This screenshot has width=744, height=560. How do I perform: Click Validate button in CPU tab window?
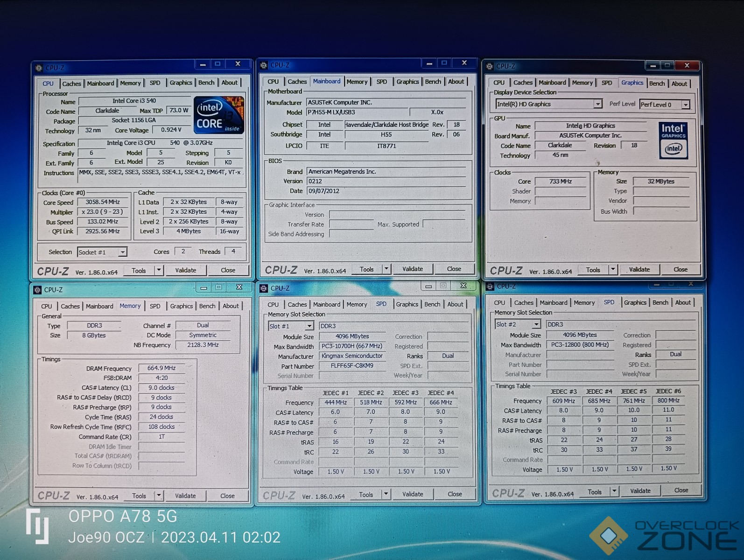pyautogui.click(x=186, y=270)
